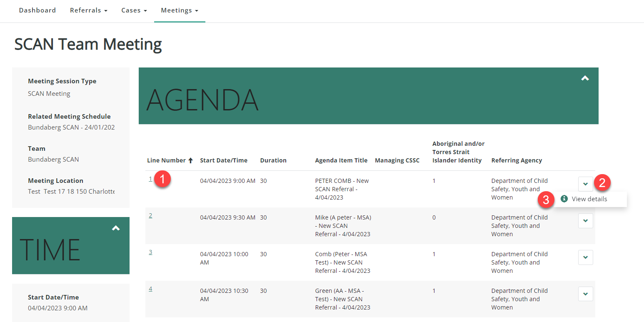Open agenda line number 3 link

click(150, 252)
